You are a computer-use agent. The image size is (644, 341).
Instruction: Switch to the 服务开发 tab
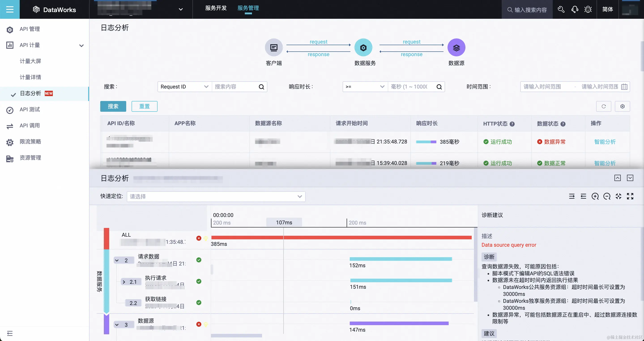pyautogui.click(x=216, y=8)
